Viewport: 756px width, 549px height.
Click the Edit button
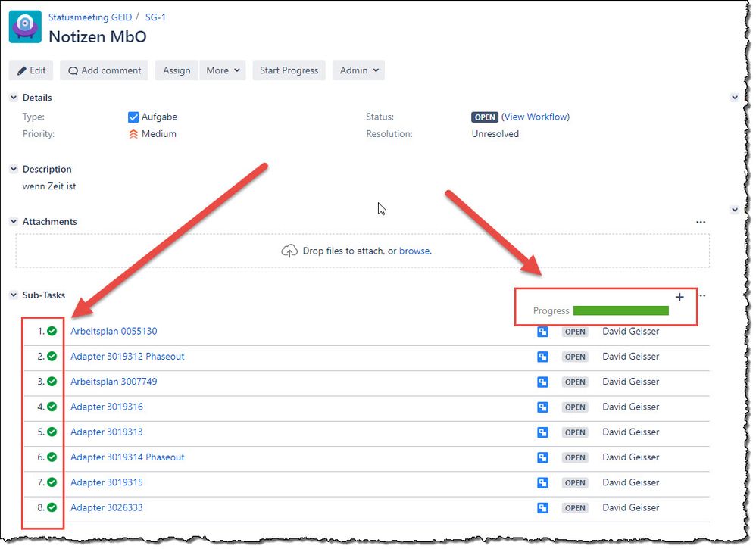31,70
